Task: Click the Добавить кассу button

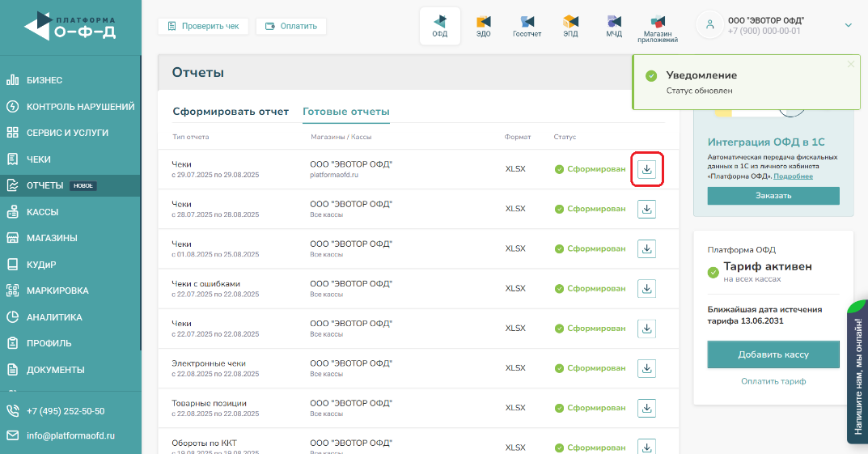Action: click(773, 354)
